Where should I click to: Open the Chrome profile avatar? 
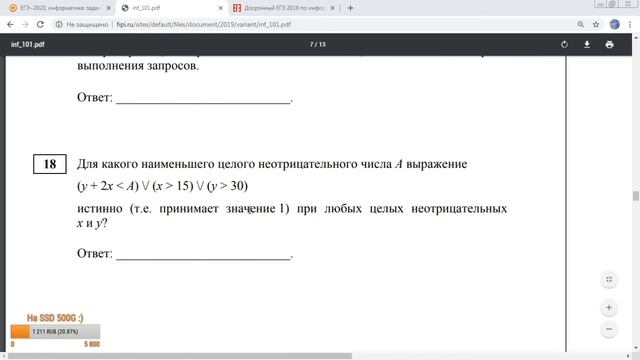(x=615, y=24)
